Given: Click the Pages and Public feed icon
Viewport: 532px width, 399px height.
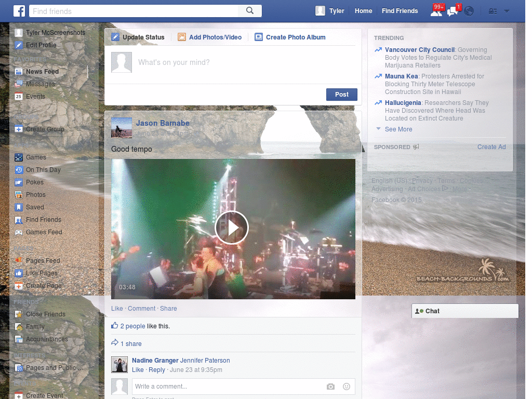Looking at the screenshot, I should point(19,368).
